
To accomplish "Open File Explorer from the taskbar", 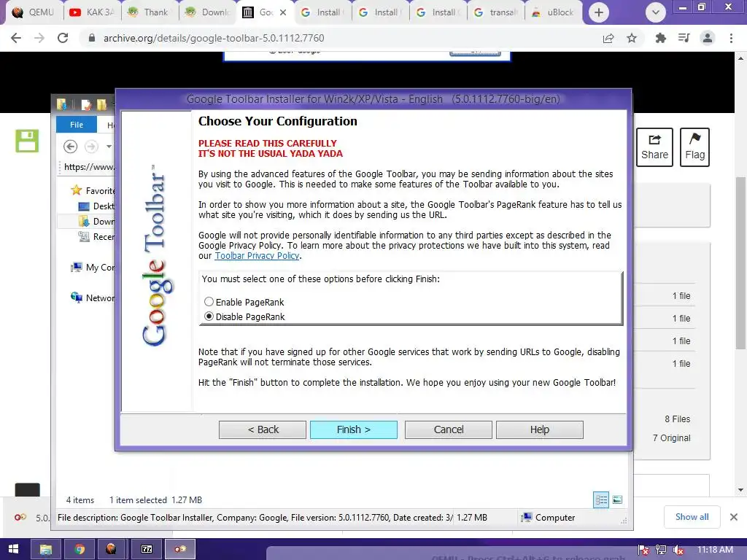I will pos(46,550).
